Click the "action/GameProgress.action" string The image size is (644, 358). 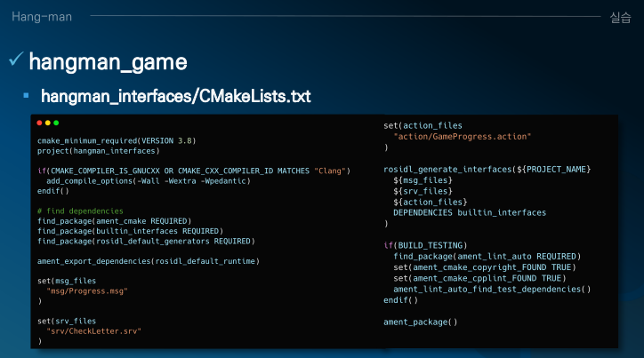tap(463, 137)
